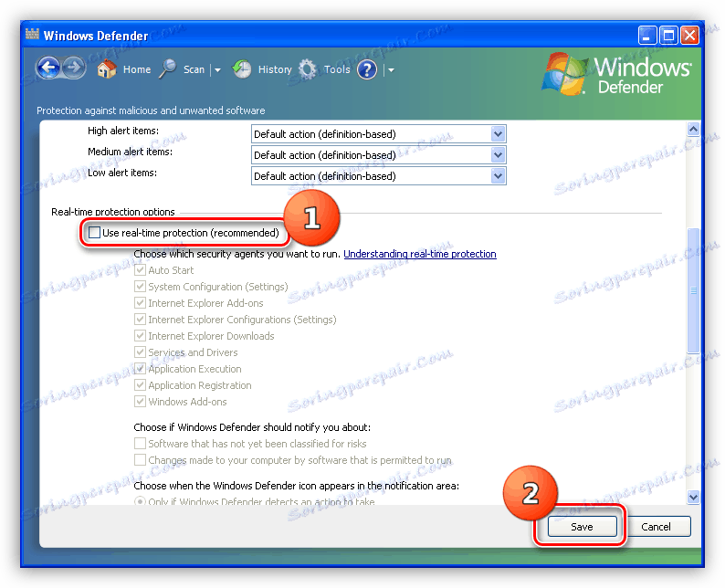Click the Forward arrow button
Viewport: 725px width, 588px height.
(74, 68)
